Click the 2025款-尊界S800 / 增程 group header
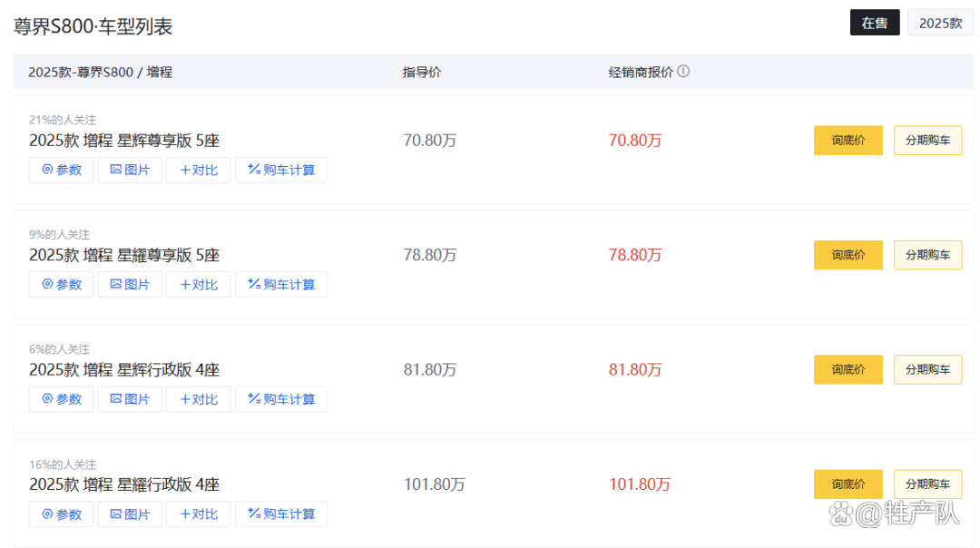This screenshot has width=980, height=548. tap(100, 72)
